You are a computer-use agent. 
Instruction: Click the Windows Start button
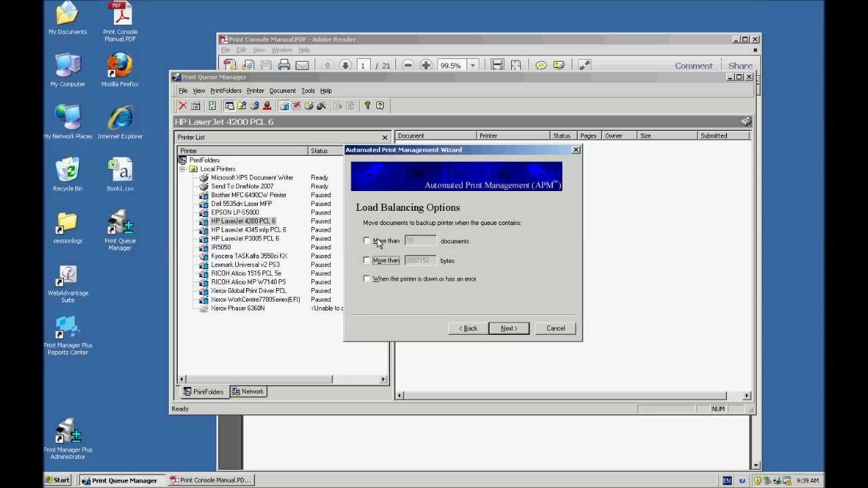(x=57, y=480)
